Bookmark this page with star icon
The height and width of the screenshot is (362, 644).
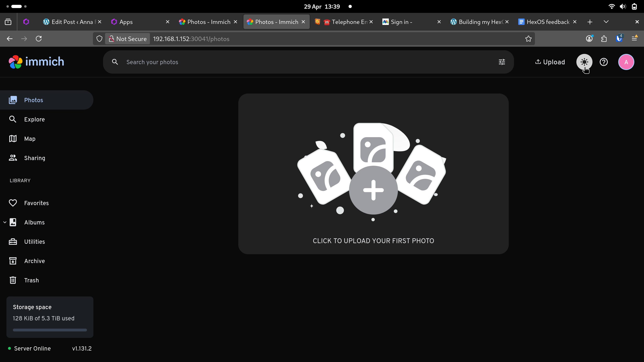click(x=528, y=39)
